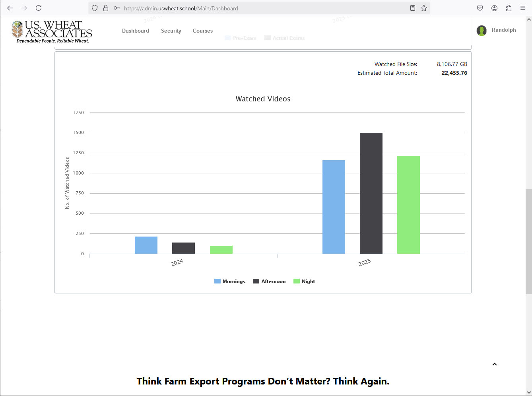
Task: Toggle the Afternoon series in legend
Action: point(269,281)
